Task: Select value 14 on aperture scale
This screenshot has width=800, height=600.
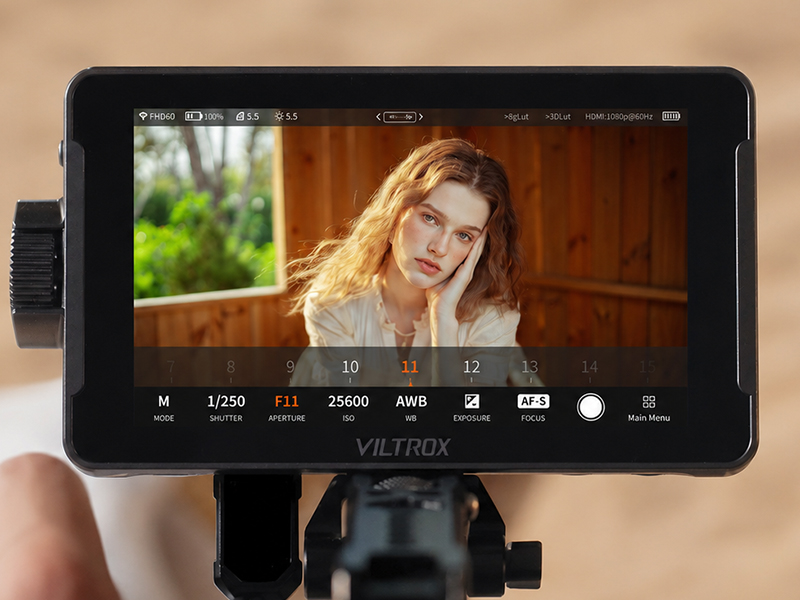Action: point(589,367)
